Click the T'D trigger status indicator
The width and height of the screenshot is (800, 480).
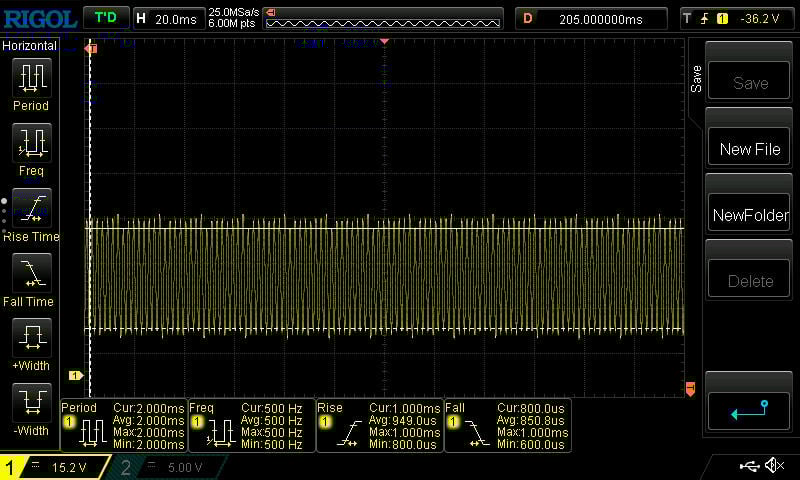[104, 18]
